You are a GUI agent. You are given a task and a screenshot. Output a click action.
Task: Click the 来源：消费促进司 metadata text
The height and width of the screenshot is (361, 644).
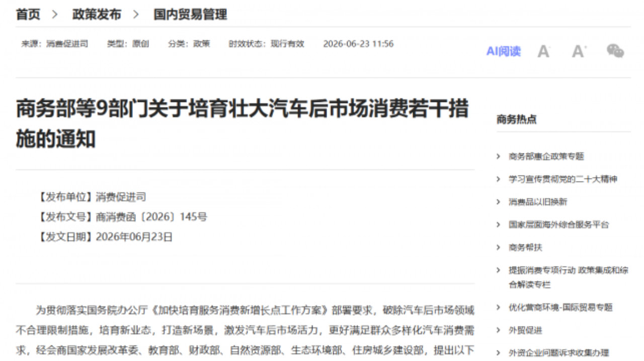pos(54,44)
